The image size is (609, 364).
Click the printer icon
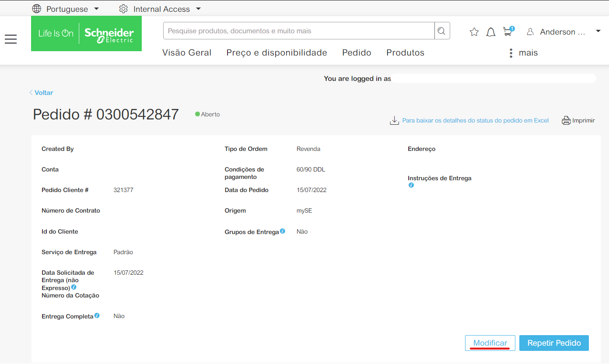(x=566, y=120)
